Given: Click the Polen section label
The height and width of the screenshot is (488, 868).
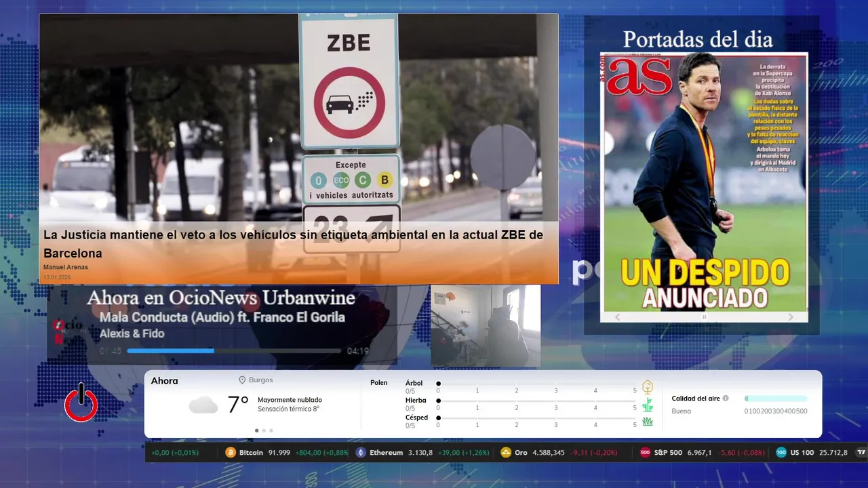Looking at the screenshot, I should pos(378,383).
